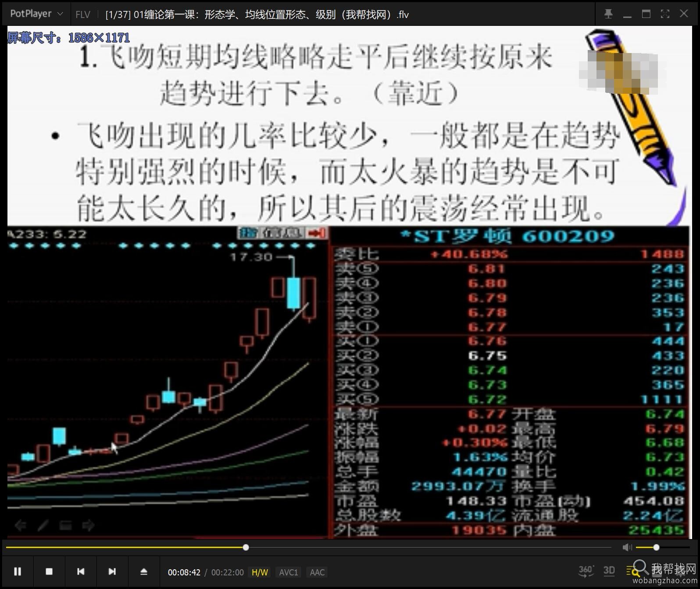The height and width of the screenshot is (589, 700).
Task: Pin the player window on top
Action: click(x=608, y=14)
